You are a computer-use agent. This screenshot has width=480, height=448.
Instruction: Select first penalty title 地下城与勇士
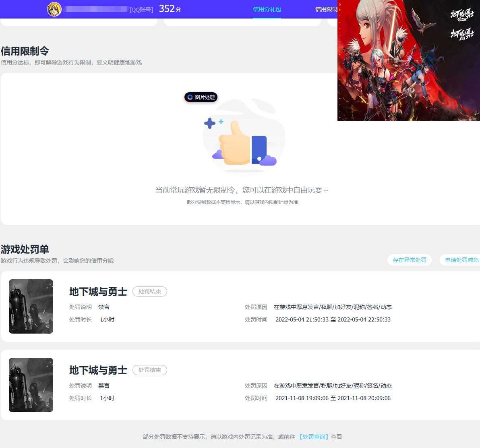(x=98, y=292)
